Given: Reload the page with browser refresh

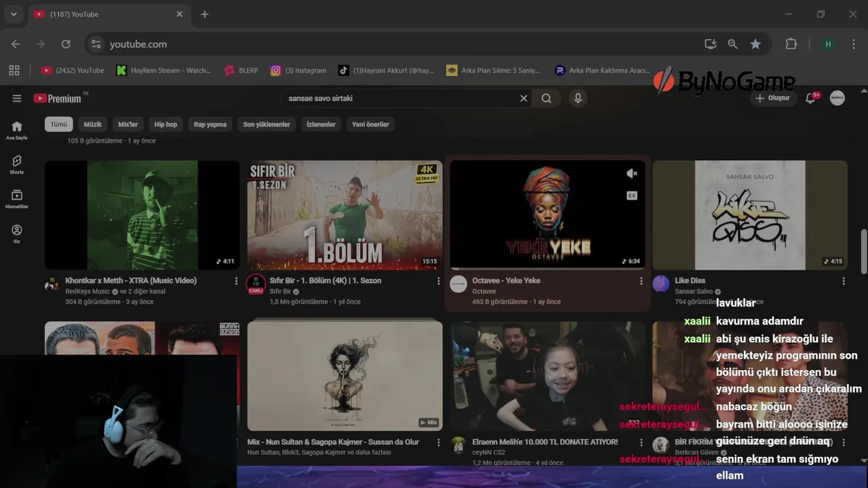Looking at the screenshot, I should 66,44.
